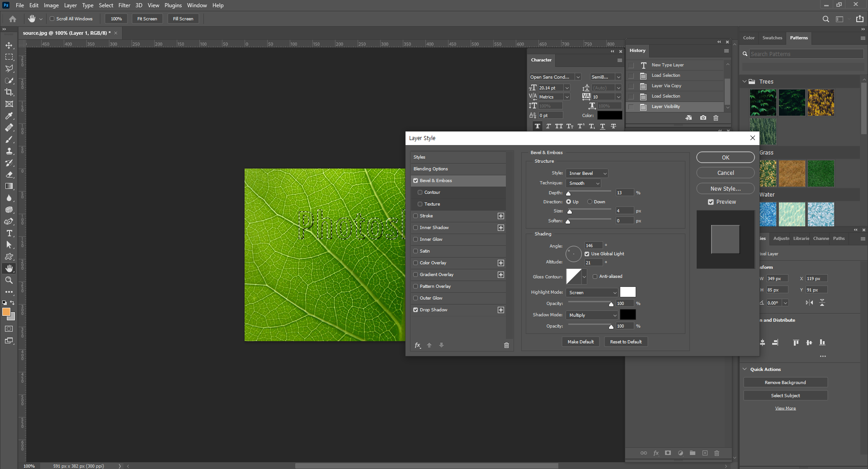Viewport: 868px width, 469px height.
Task: Select the Eyedropper tool
Action: [x=9, y=116]
